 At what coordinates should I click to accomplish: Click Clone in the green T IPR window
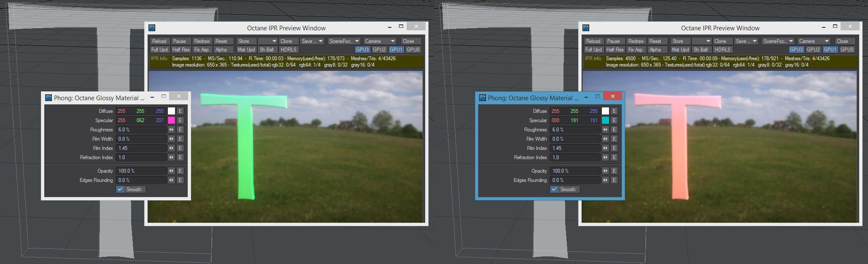pos(288,41)
